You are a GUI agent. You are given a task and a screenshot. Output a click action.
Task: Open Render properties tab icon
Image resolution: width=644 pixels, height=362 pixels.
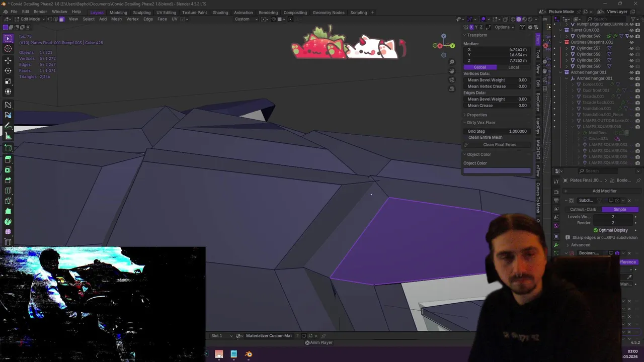click(x=556, y=192)
